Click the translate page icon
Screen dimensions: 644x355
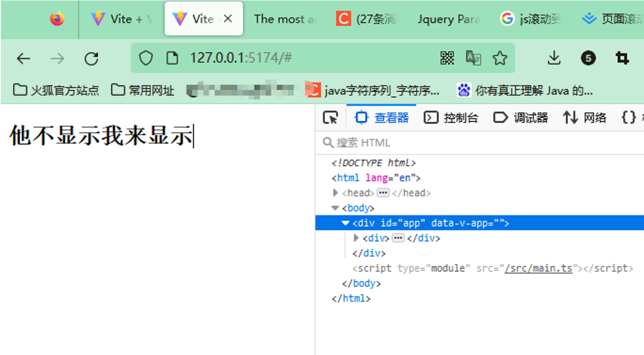click(x=473, y=58)
